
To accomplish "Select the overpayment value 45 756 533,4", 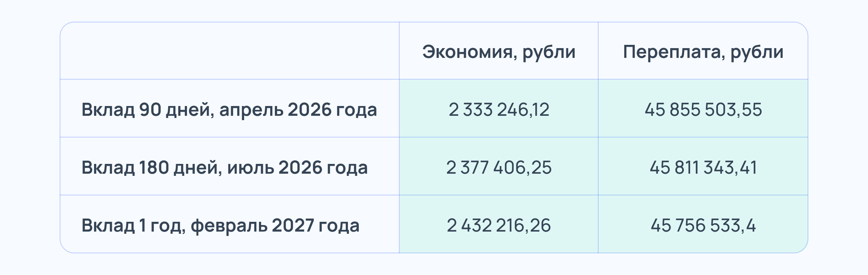I will coord(703,225).
